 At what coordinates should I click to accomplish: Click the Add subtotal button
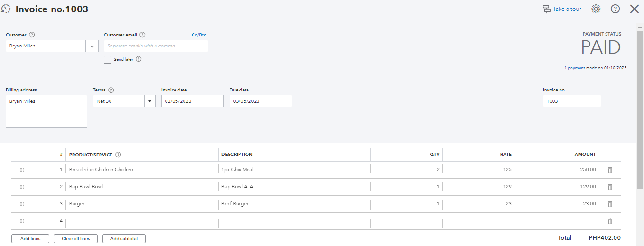[x=124, y=239]
